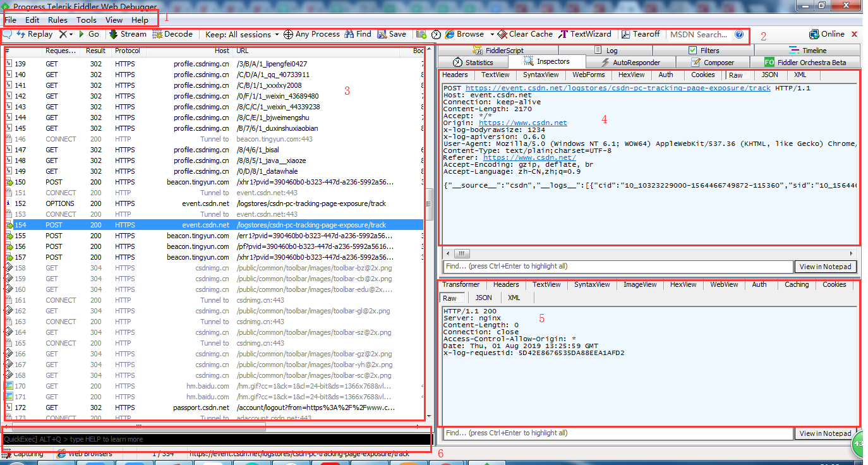
Task: Click the Save sessions icon
Action: click(392, 34)
